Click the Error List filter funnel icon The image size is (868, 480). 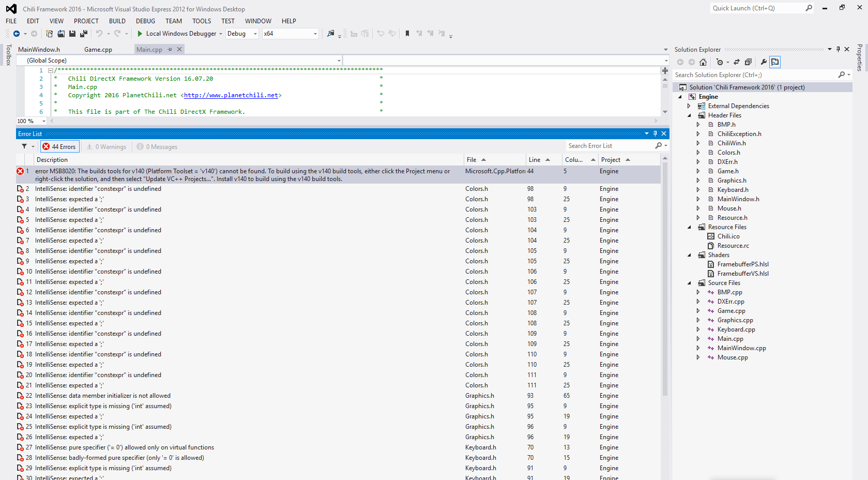click(x=24, y=146)
